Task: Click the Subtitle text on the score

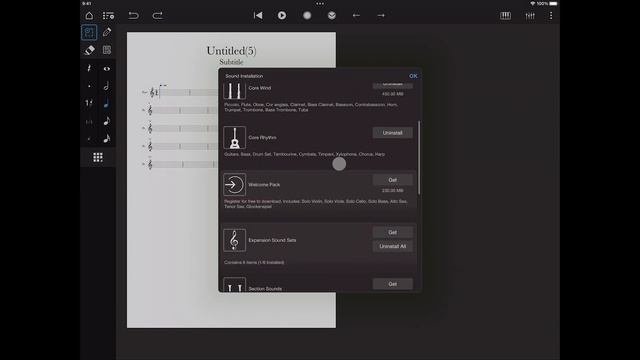Action: click(x=231, y=62)
